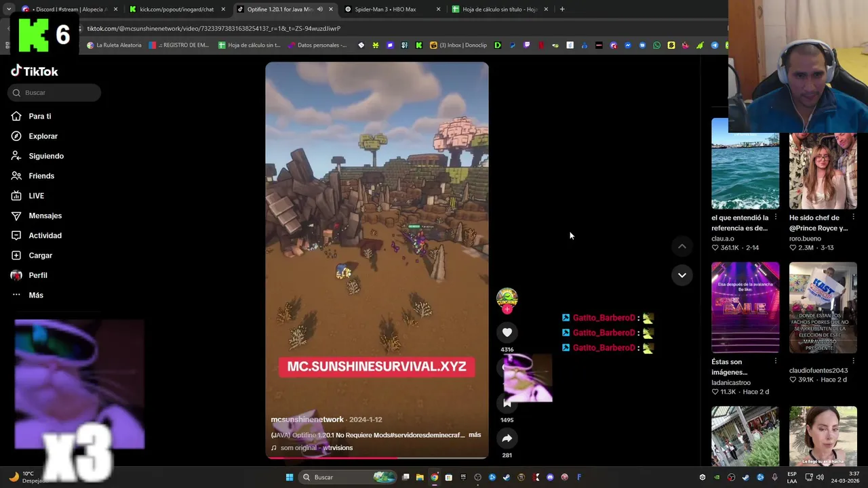
Task: Open the weather widget showing 10°C
Action: [x=27, y=477]
